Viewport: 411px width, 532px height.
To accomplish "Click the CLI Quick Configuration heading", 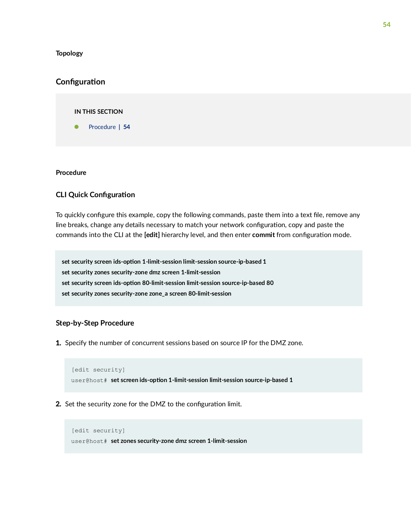I will [x=95, y=195].
